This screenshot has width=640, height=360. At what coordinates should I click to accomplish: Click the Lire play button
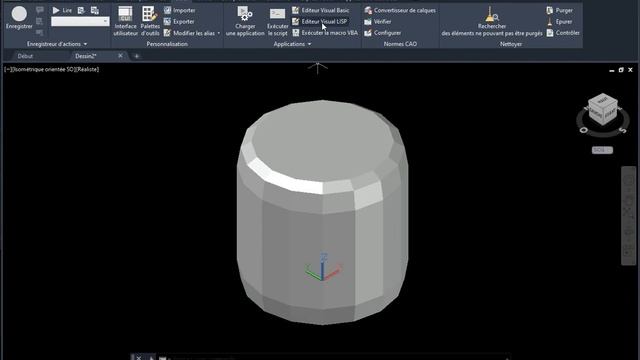[62, 10]
